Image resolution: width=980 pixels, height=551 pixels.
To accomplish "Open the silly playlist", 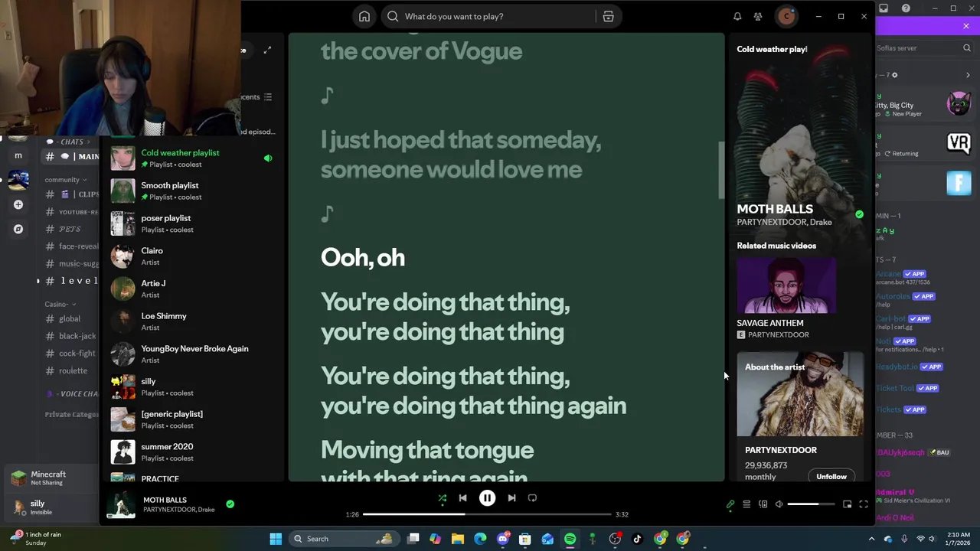I will [x=191, y=387].
